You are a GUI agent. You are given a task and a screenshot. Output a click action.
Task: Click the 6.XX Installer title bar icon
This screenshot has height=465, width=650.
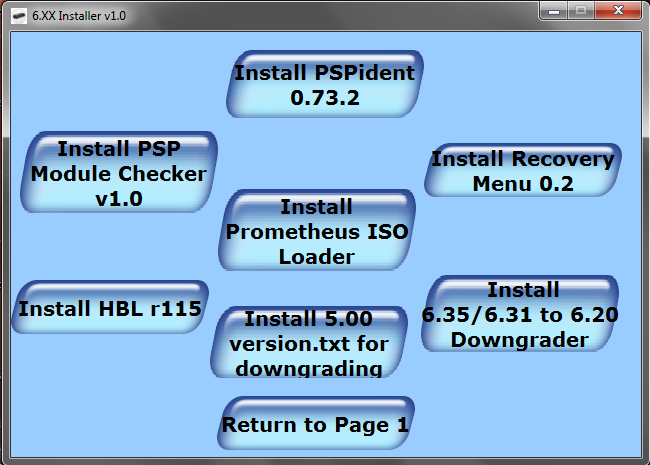point(19,16)
